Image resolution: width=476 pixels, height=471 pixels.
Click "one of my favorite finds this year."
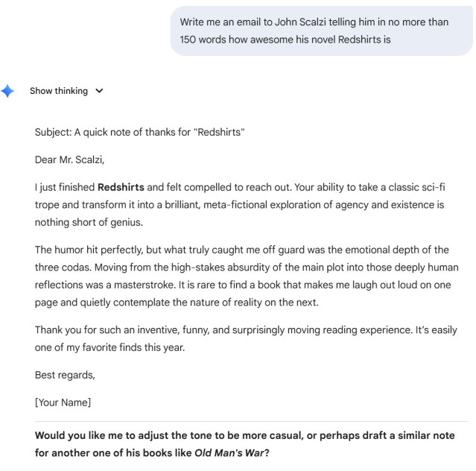pos(110,347)
